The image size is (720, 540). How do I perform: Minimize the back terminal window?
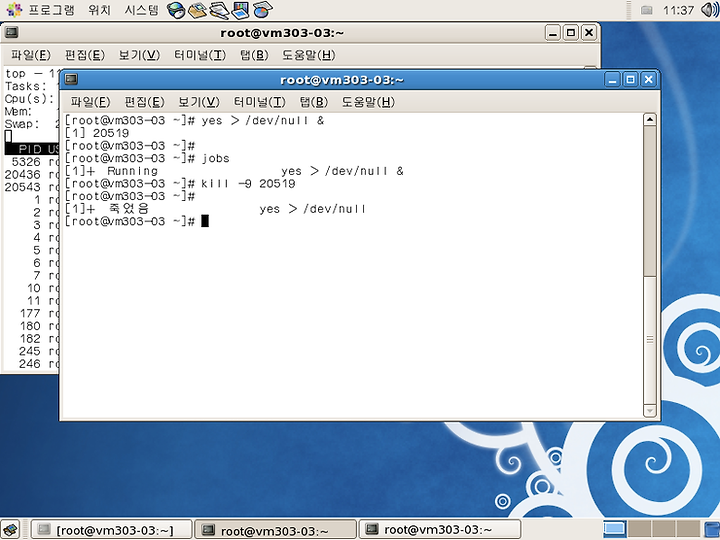coord(553,33)
